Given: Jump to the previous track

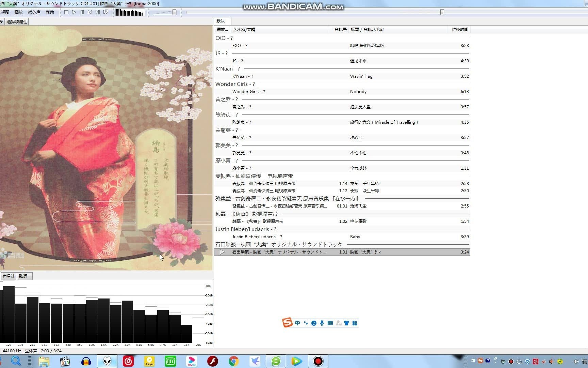Looking at the screenshot, I should tap(90, 12).
